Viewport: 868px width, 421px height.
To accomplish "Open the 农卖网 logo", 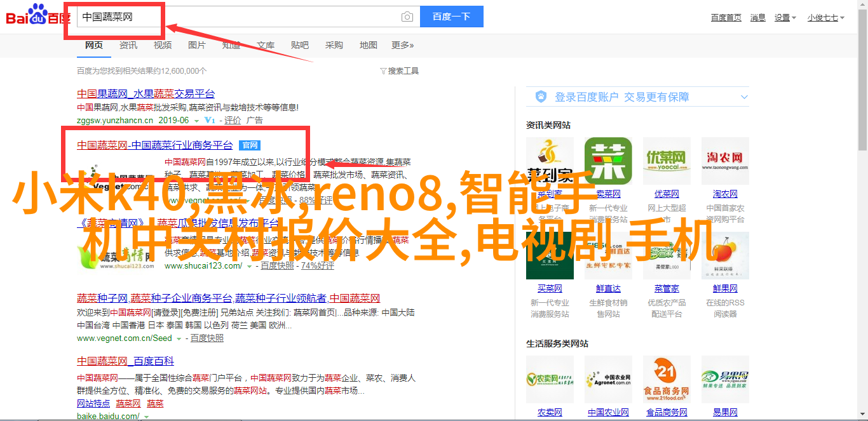I will coord(550,379).
